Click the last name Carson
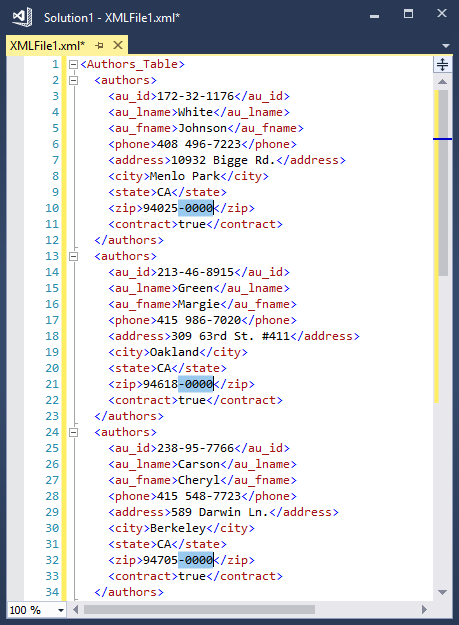This screenshot has width=459, height=625. (199, 464)
